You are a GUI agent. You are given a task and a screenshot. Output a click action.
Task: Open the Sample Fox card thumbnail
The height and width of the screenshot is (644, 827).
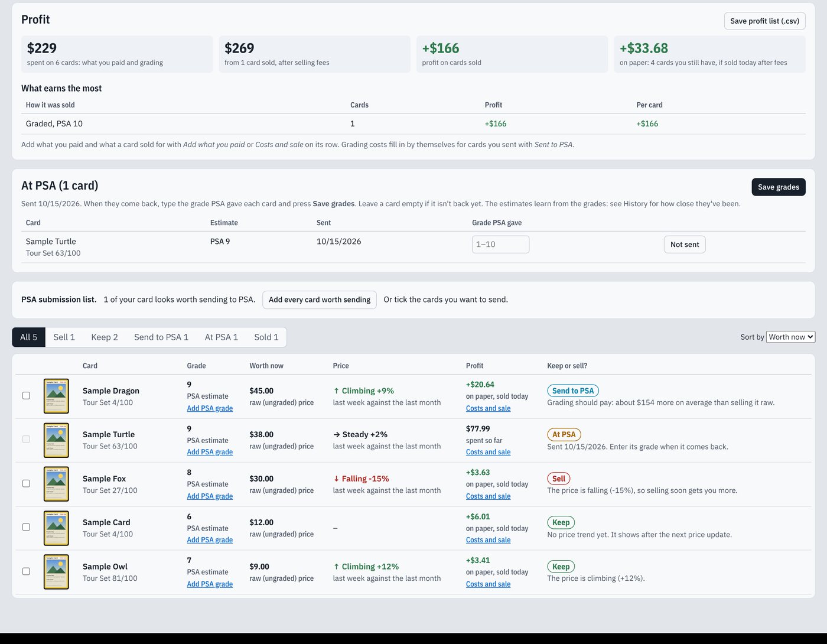point(56,484)
